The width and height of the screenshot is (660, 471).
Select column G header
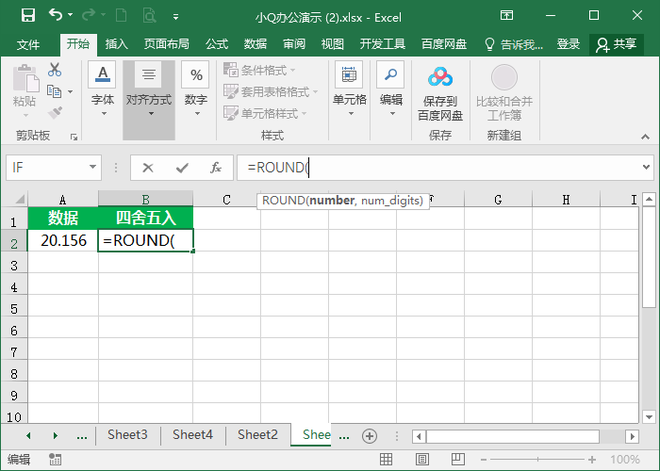[498, 199]
